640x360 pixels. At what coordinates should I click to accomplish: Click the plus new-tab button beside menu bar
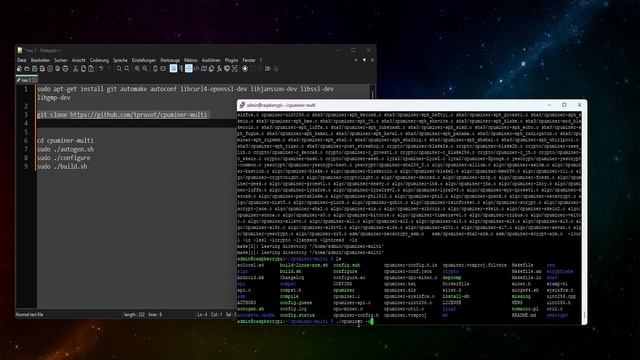[x=356, y=60]
